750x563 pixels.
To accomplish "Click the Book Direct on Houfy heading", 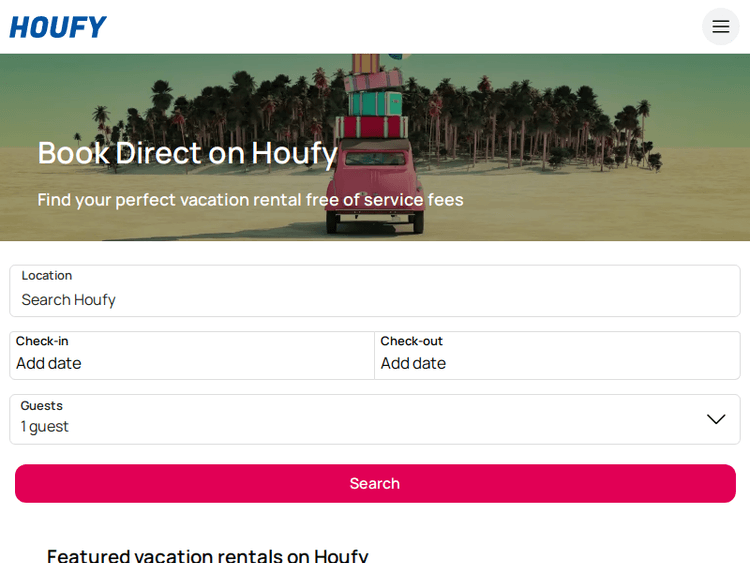I will pos(188,153).
